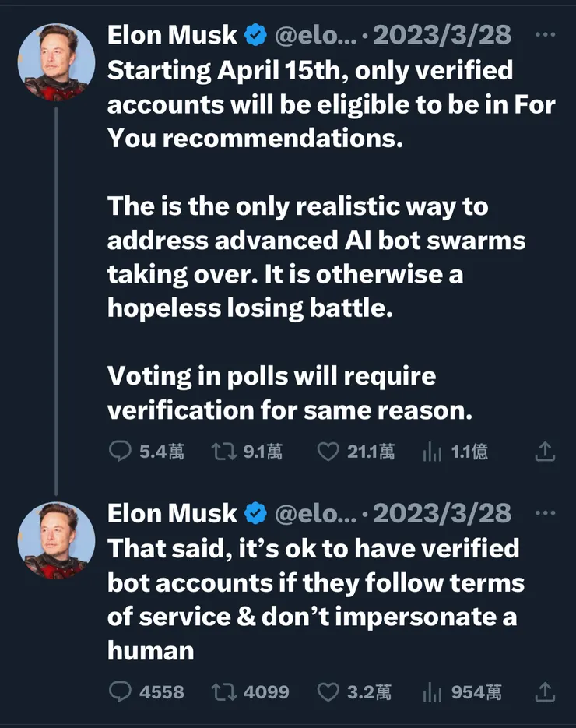Share the verified bot accounts tweet
Image resolution: width=576 pixels, height=728 pixels.
tap(546, 691)
